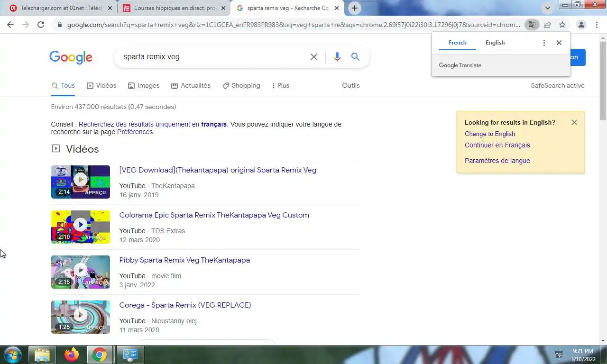
Task: Open File Explorer from the taskbar
Action: click(42, 355)
